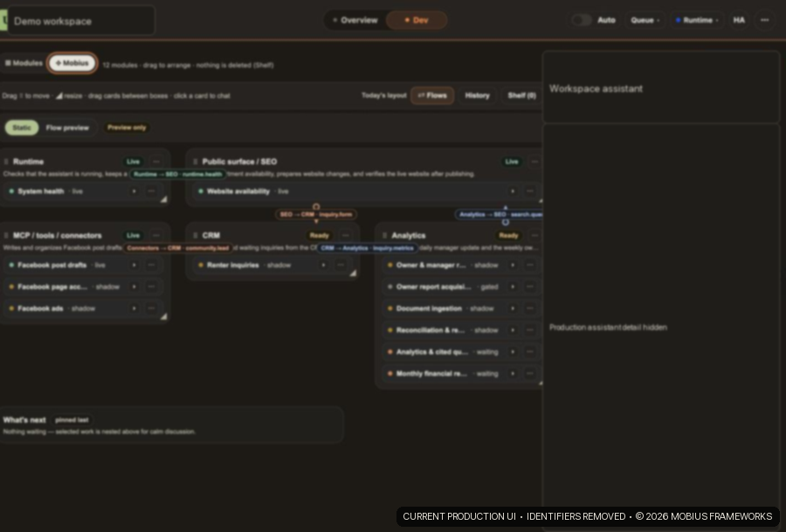
Task: Click the Runtime → SEO flow label
Action: point(178,174)
